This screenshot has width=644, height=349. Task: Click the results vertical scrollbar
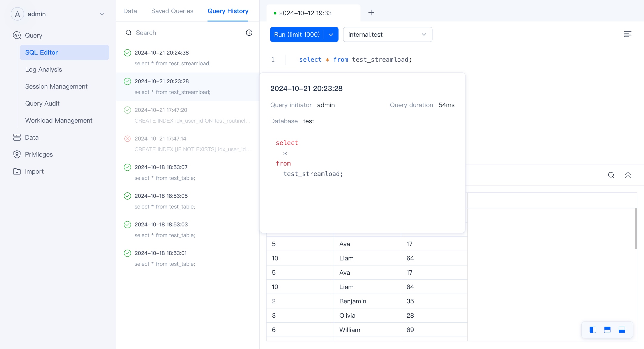pos(636,228)
